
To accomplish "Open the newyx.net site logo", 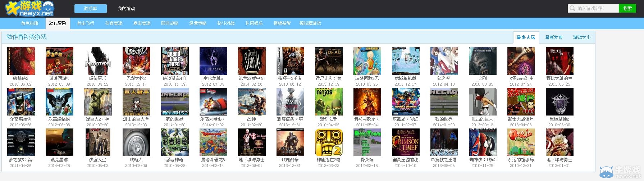I will coord(30,9).
